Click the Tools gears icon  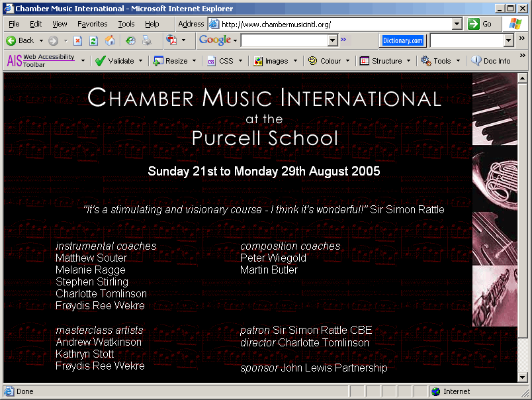point(426,61)
